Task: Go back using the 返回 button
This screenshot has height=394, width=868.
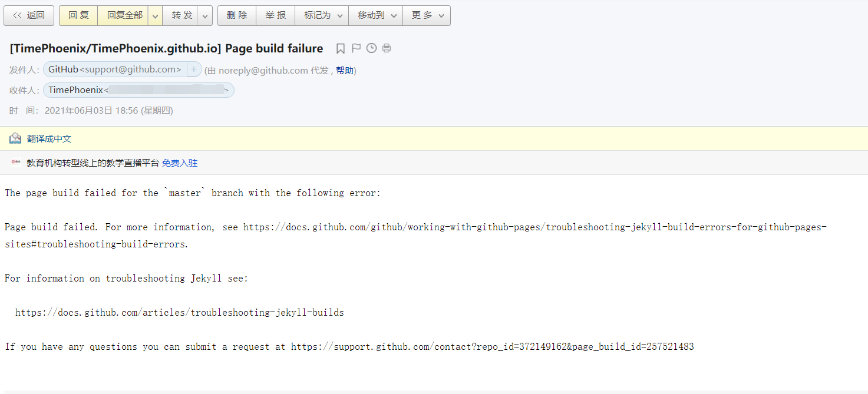Action: 29,15
